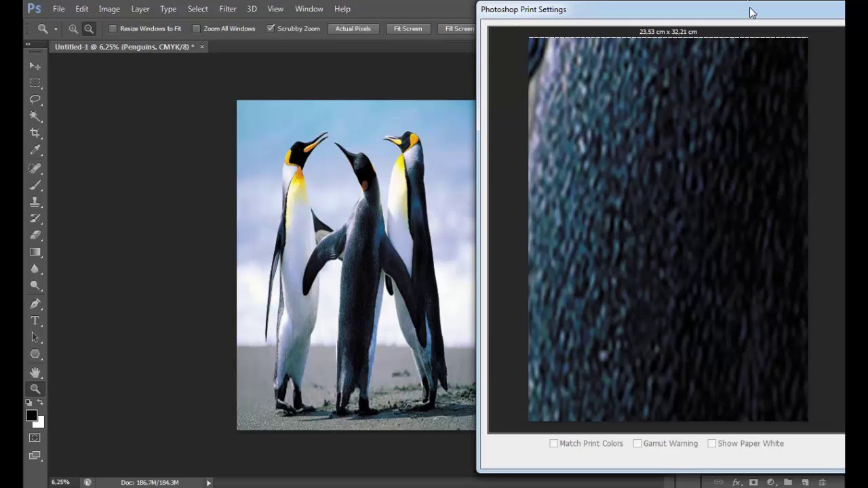Select the Magic Wand tool

35,117
